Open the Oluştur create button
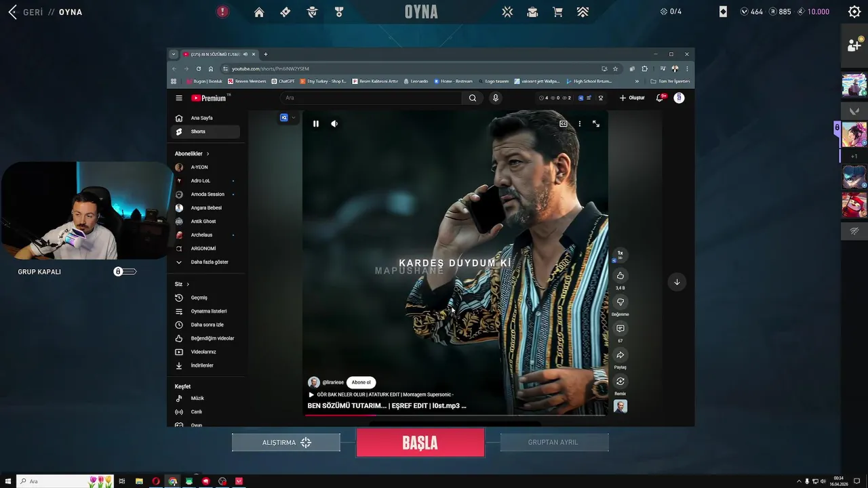Image resolution: width=868 pixels, height=488 pixels. tap(632, 98)
